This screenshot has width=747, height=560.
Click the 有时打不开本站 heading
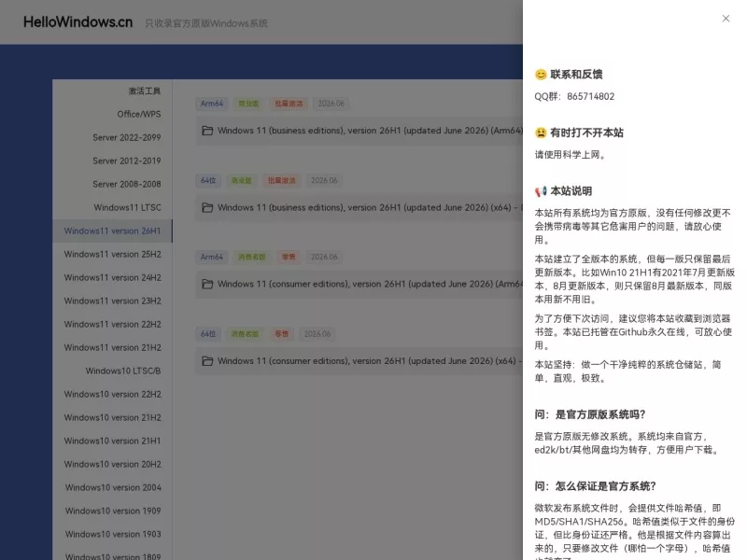click(x=587, y=133)
